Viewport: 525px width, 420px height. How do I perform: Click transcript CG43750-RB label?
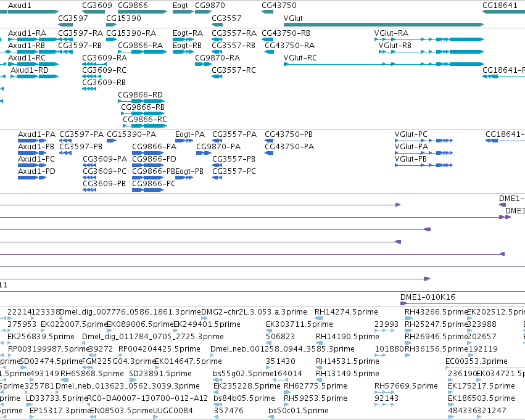[x=286, y=33]
